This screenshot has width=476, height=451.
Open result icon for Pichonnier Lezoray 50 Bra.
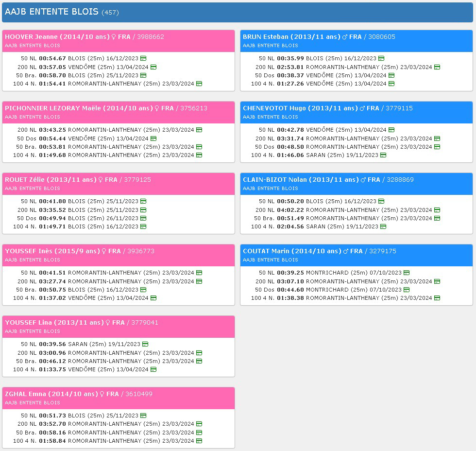pos(199,147)
